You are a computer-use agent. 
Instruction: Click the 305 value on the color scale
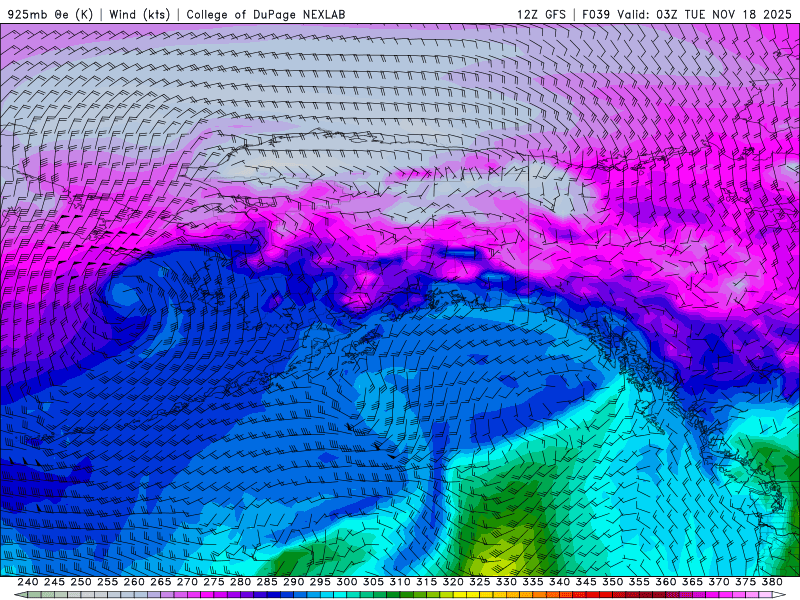pos(373,582)
